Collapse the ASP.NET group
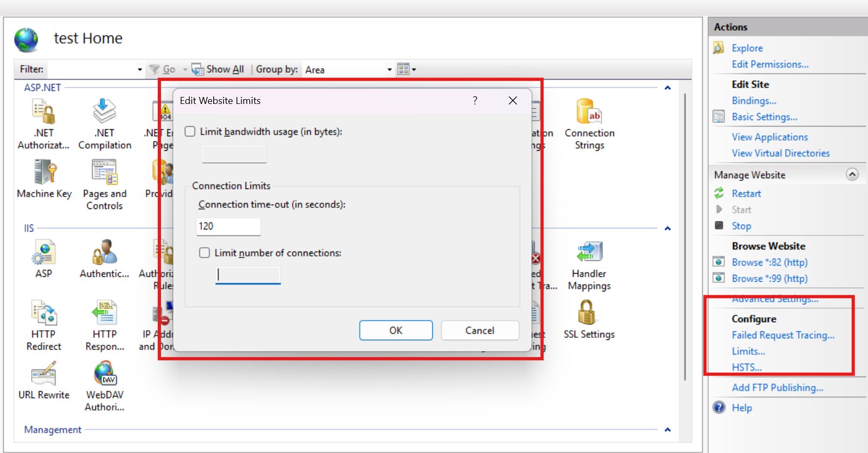This screenshot has height=453, width=868. 668,87
